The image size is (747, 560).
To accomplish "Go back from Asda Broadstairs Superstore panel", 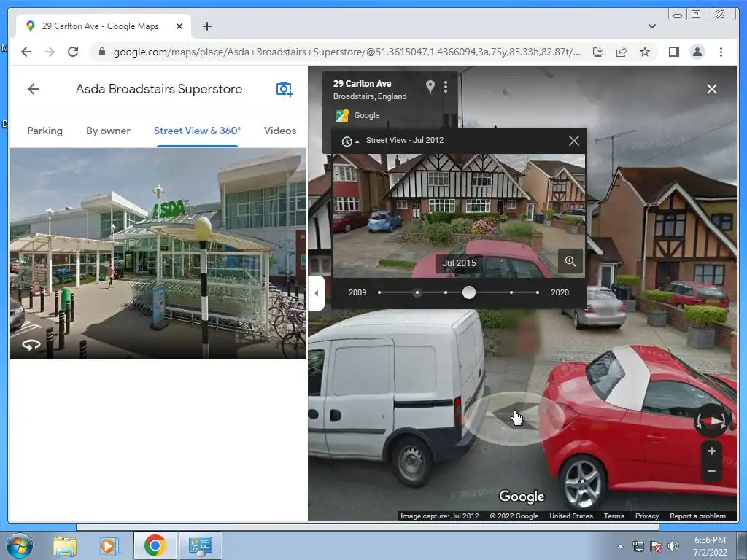I will click(x=34, y=89).
